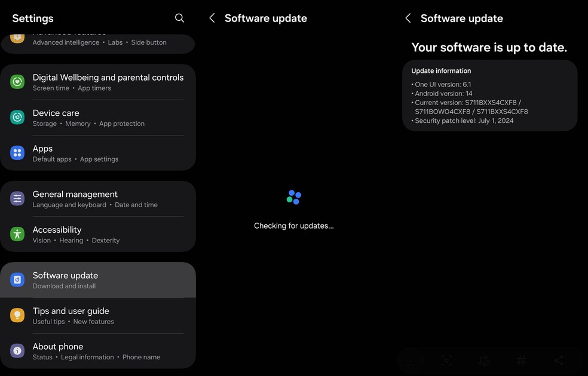This screenshot has height=376, width=588.
Task: Tap the General management sliders icon
Action: (x=17, y=199)
